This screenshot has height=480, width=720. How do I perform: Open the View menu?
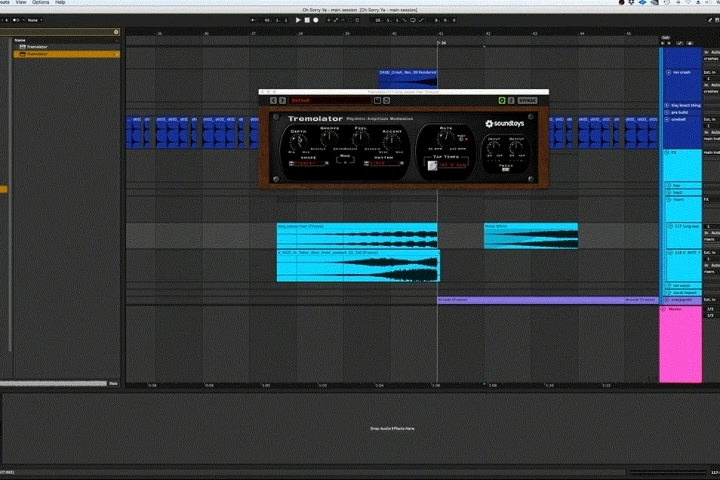[21, 2]
